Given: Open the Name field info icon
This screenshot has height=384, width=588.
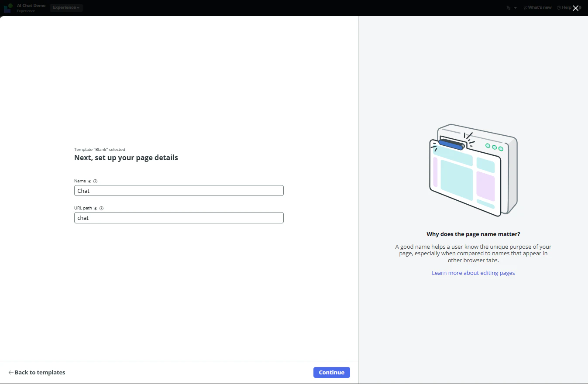Looking at the screenshot, I should (96, 181).
